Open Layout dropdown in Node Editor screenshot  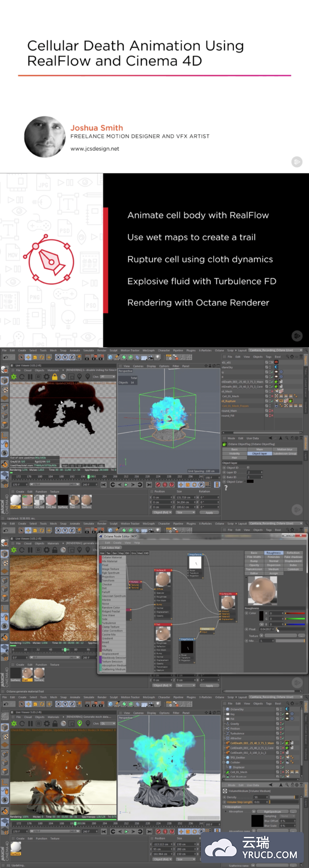tap(276, 523)
